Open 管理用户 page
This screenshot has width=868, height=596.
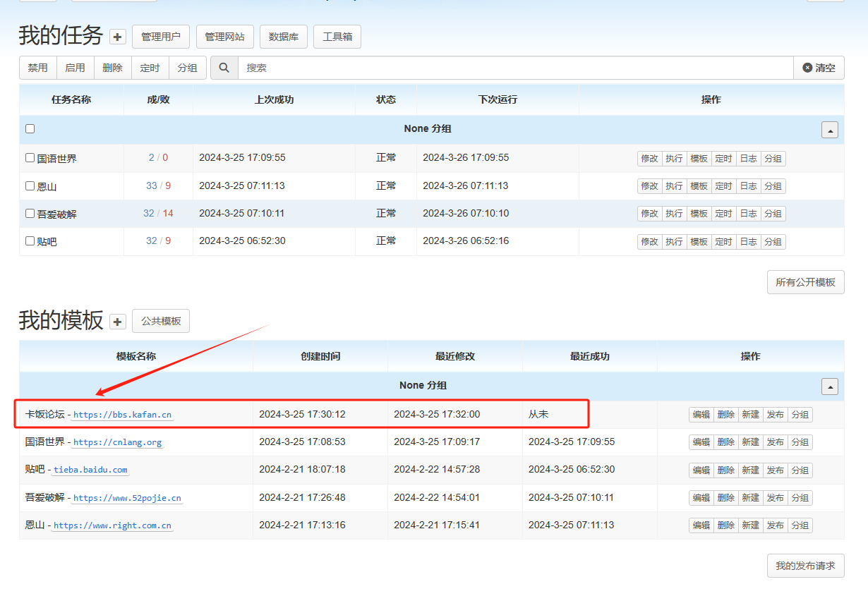[160, 37]
